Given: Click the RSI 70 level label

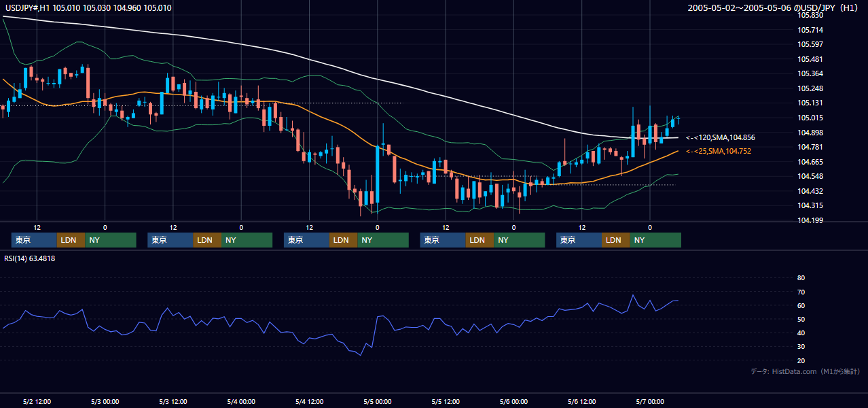Looking at the screenshot, I should [801, 292].
